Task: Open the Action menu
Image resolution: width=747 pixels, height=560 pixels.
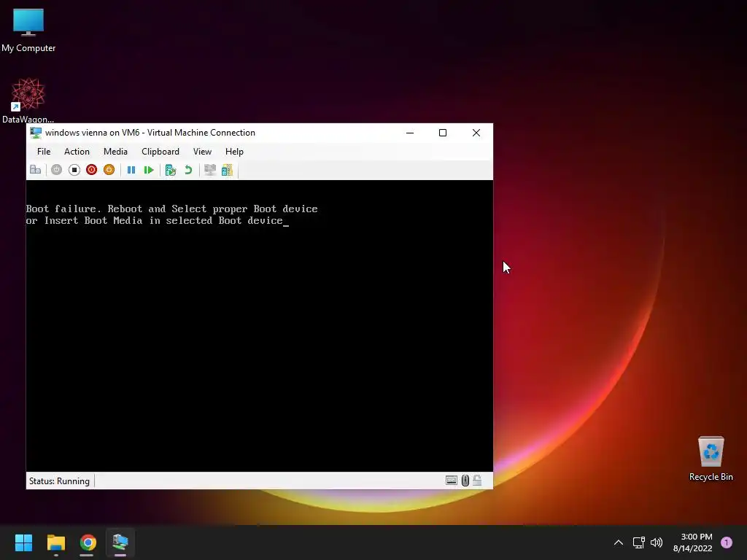Action: (77, 152)
